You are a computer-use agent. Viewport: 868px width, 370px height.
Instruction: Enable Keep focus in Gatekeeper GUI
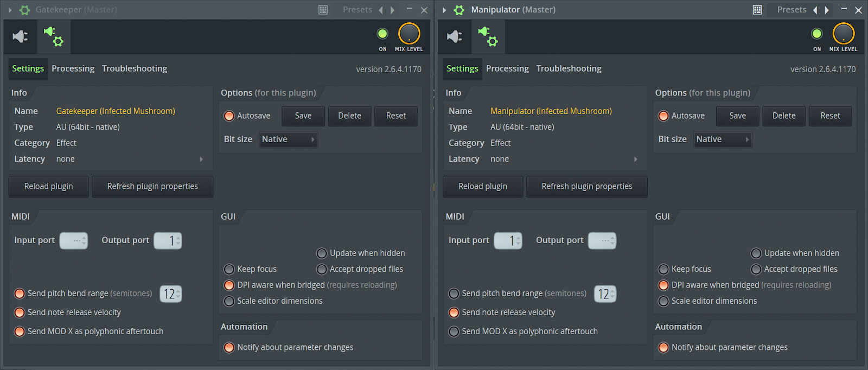pyautogui.click(x=229, y=269)
